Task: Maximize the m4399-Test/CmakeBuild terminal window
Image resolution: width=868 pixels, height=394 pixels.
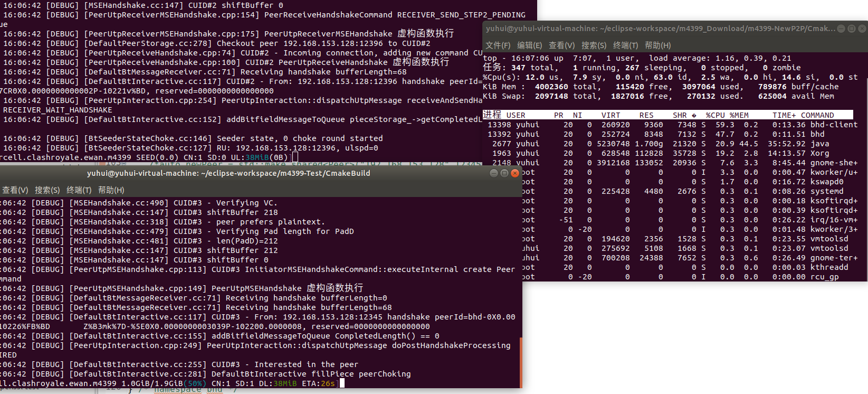Action: click(x=504, y=173)
